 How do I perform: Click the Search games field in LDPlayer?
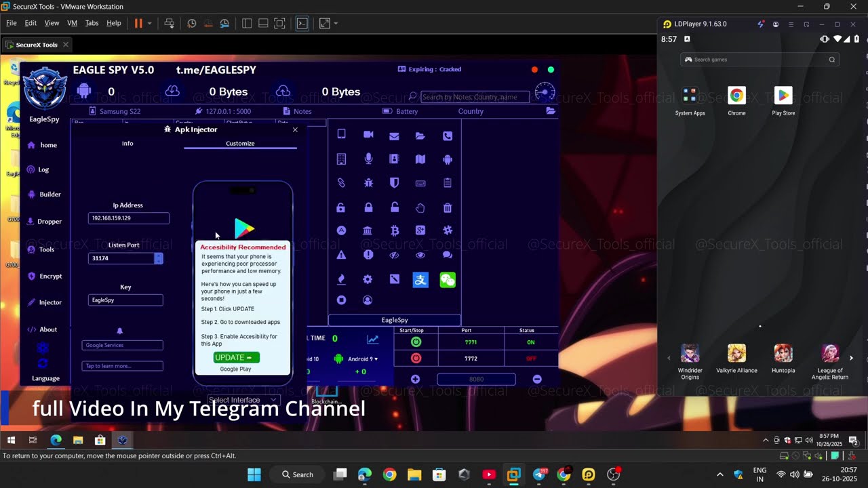click(x=759, y=60)
